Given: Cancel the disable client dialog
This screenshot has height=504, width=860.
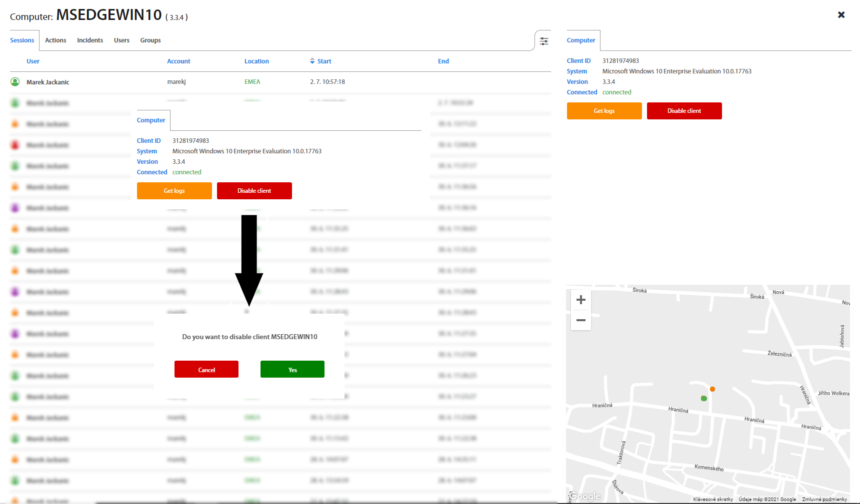Looking at the screenshot, I should pos(206,370).
